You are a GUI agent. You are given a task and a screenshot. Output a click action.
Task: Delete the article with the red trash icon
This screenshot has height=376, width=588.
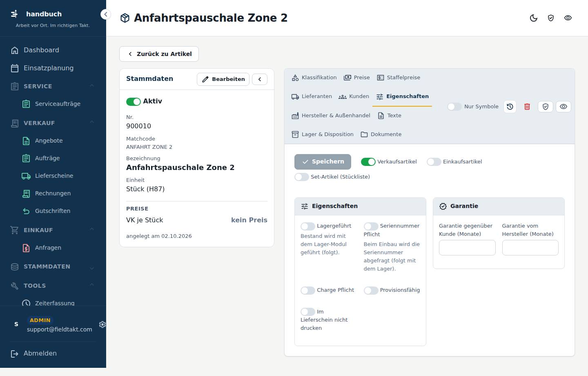(x=527, y=107)
